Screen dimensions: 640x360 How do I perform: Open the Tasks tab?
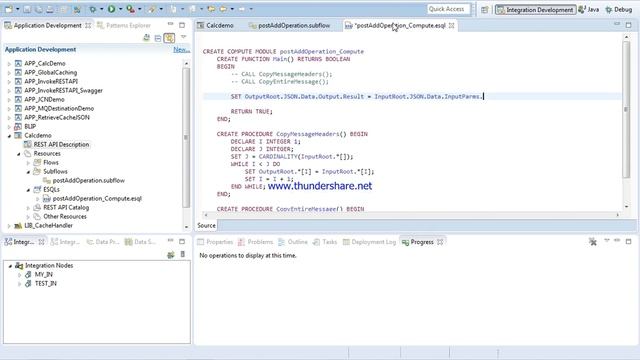(325, 242)
